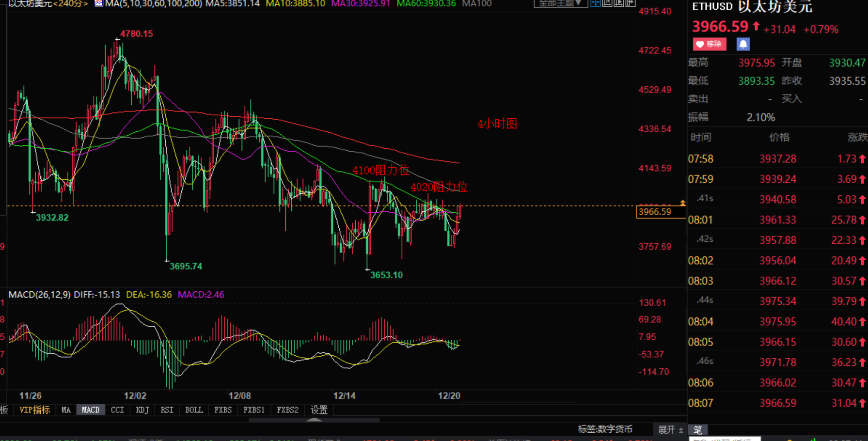
Task: Click the red heart 移除 favorite button
Action: [710, 44]
